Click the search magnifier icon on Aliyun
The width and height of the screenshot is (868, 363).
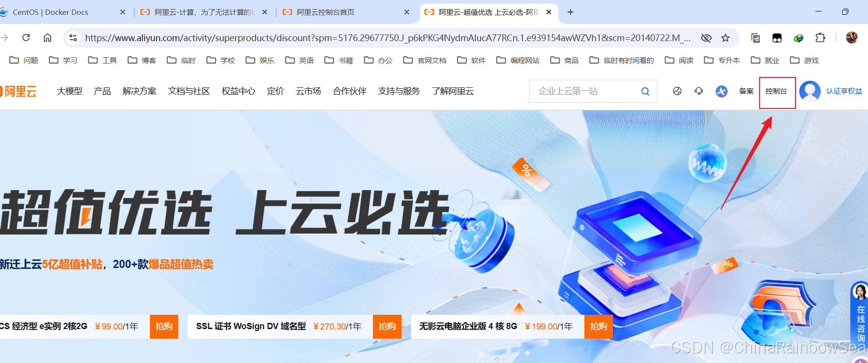pos(645,91)
